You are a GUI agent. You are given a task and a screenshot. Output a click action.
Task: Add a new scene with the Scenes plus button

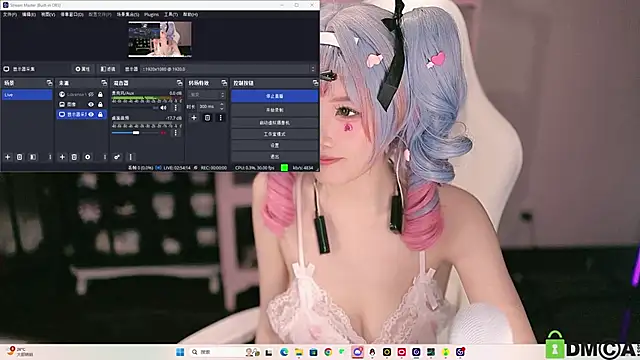[x=7, y=157]
